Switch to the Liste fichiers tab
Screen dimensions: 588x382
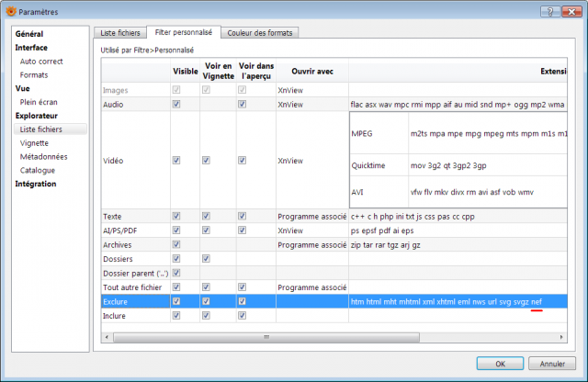coord(120,33)
